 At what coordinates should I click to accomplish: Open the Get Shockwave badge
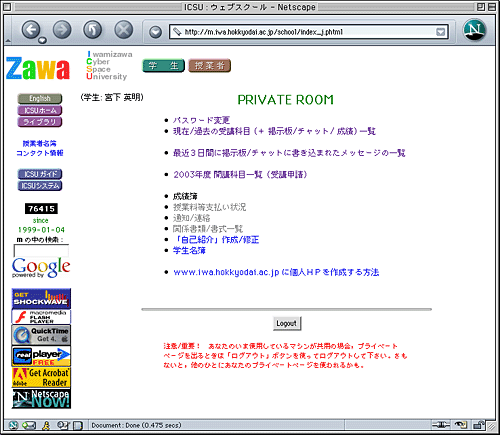tap(41, 299)
